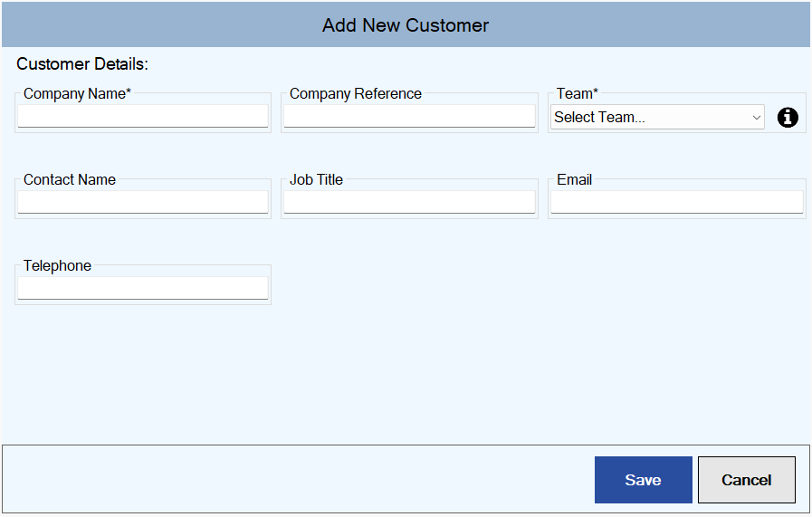Click the Company Name* field label
Image resolution: width=812 pixels, height=517 pixels.
(x=77, y=94)
